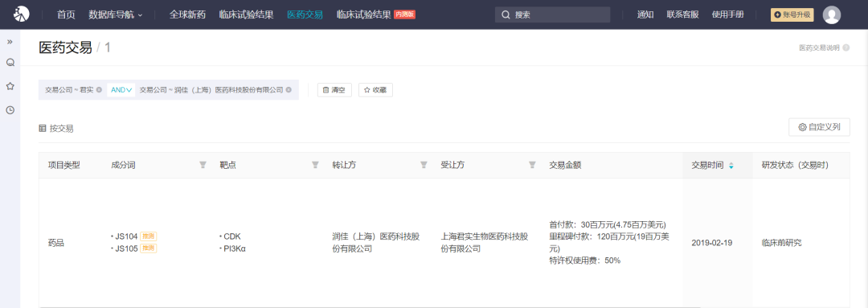This screenshot has height=308, width=868.
Task: Click the 清空 clear button
Action: pos(334,90)
